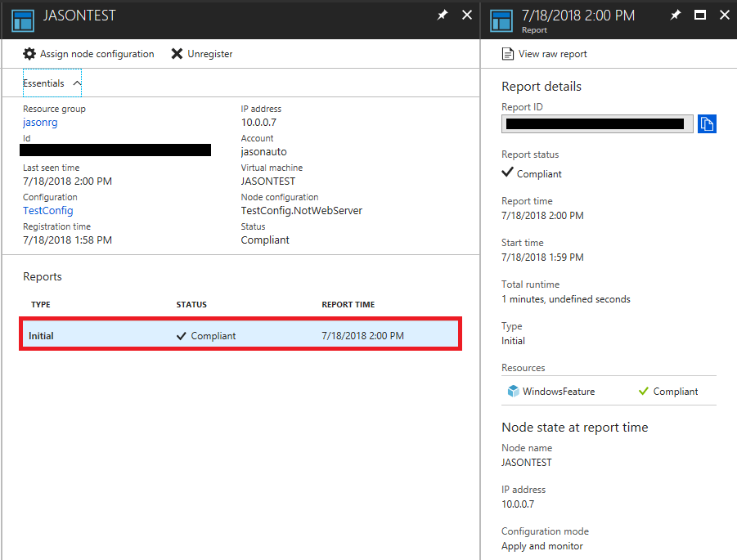Screen dimensions: 737x560
Task: Click the JASONTEST blade node icon
Action: click(23, 20)
